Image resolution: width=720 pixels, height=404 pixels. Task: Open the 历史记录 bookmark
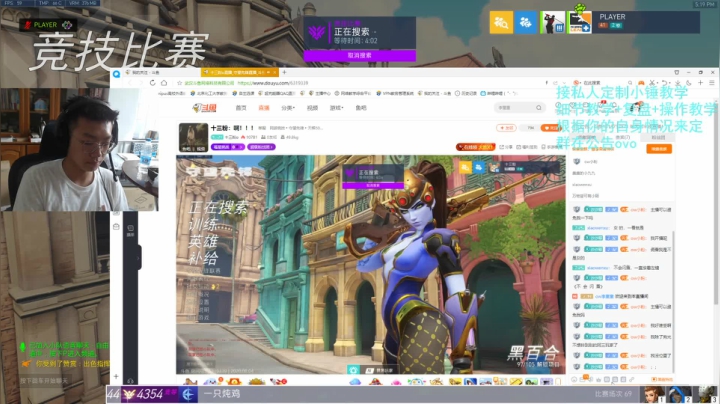point(466,93)
